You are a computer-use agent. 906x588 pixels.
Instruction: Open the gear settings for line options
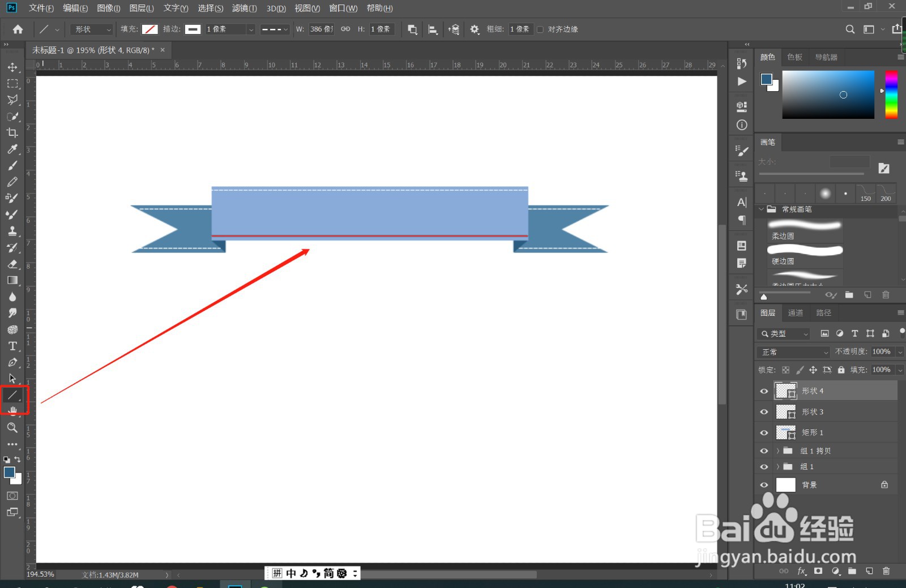(x=475, y=29)
